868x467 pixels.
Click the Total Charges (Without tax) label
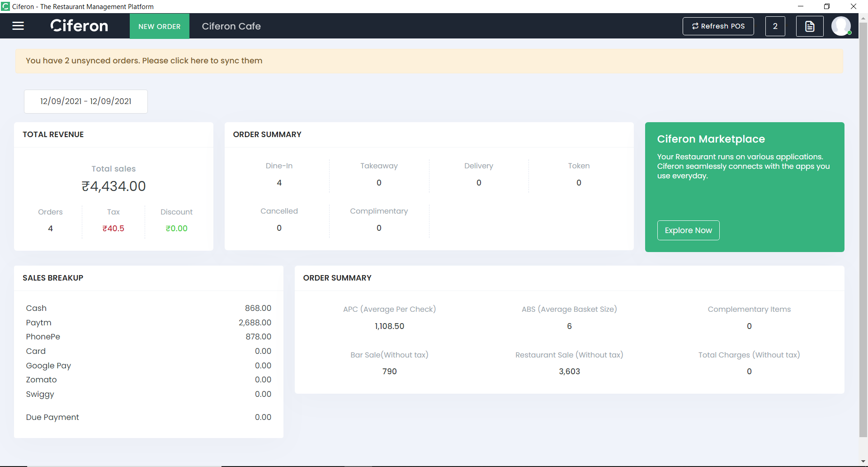point(749,355)
